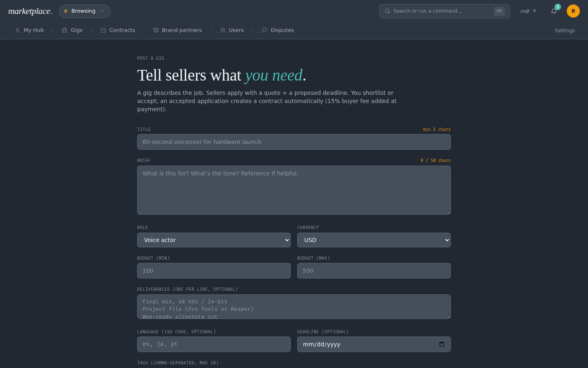Click the Deadline date field

pyautogui.click(x=374, y=344)
